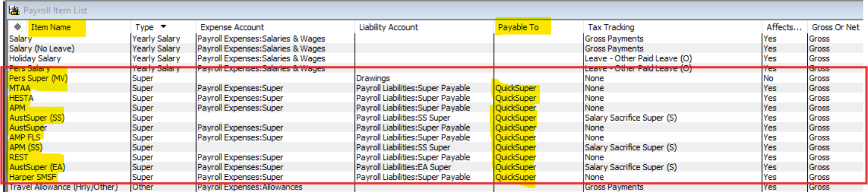
Task: Select the Salary (No Leave) item
Action: [42, 49]
